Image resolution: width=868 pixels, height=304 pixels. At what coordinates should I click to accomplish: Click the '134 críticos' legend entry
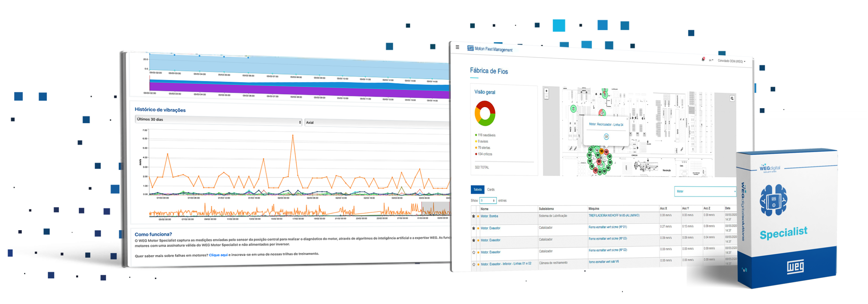pyautogui.click(x=484, y=154)
